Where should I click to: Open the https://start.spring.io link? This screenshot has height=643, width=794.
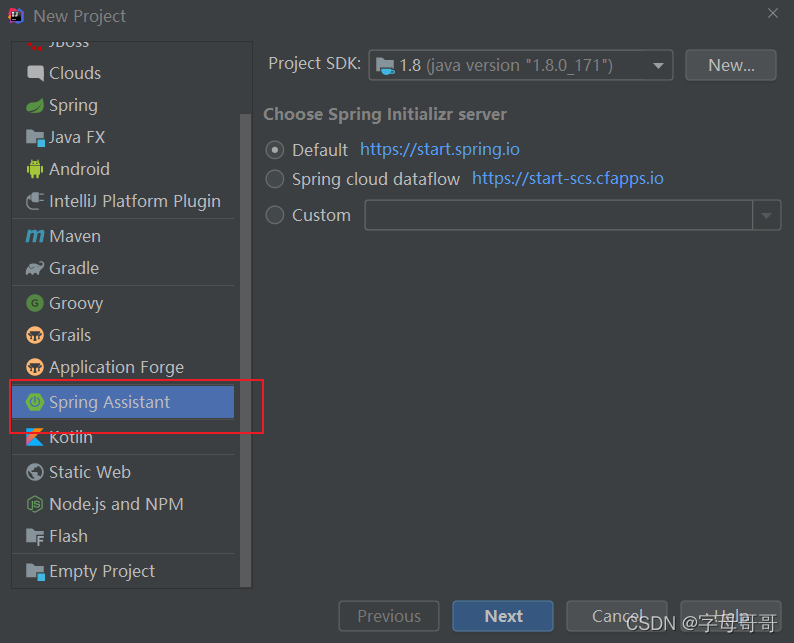pos(439,150)
